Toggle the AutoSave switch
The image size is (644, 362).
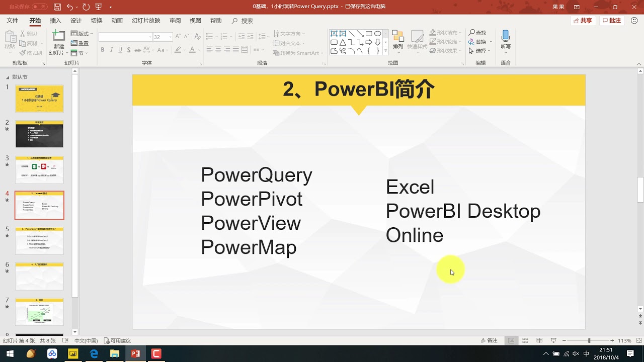point(39,7)
